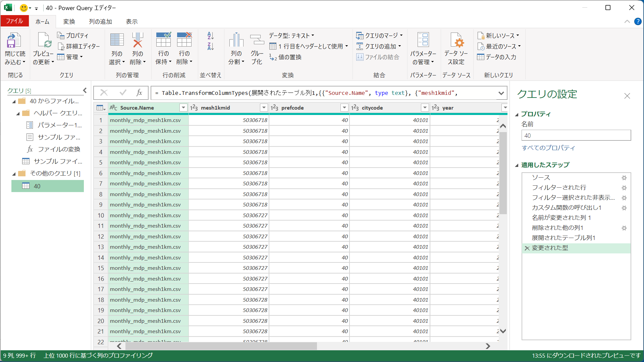Collapse the queries pane with the arrow

pos(85,90)
